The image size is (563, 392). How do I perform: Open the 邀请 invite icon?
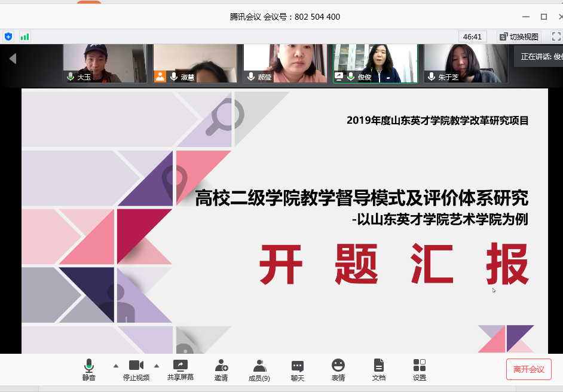(x=221, y=369)
